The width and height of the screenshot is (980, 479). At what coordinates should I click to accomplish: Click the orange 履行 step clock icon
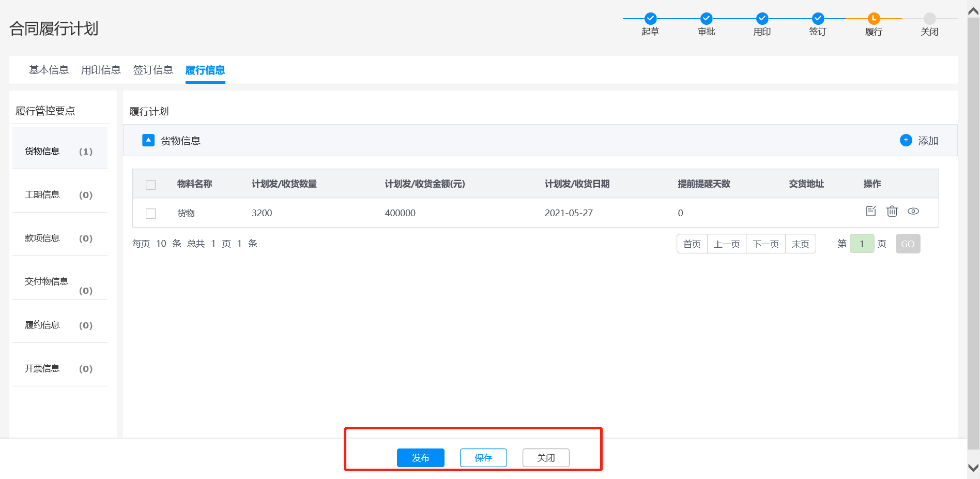pos(874,19)
